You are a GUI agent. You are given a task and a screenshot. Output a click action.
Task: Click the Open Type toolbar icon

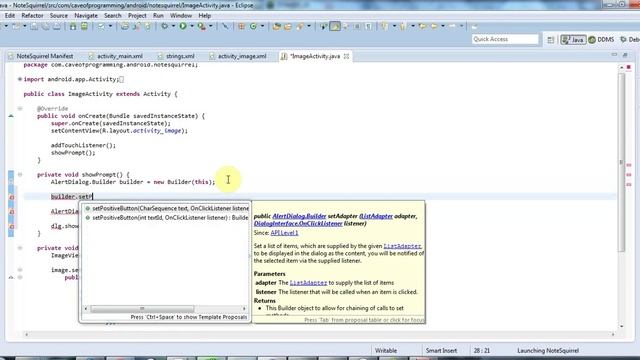click(277, 27)
